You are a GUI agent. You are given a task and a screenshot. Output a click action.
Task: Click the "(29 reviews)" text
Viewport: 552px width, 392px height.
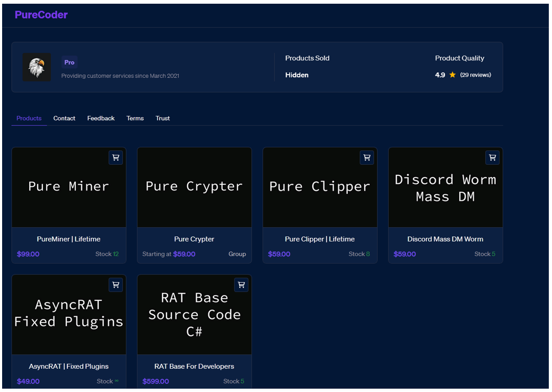476,75
